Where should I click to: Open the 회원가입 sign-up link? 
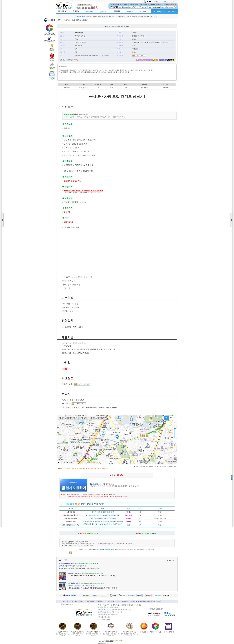[x=157, y=1]
